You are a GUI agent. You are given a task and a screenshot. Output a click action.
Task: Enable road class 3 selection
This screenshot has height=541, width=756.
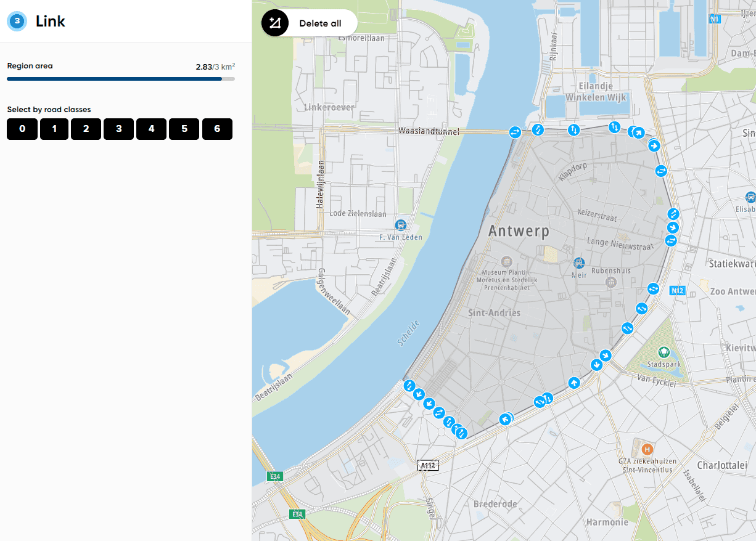tap(118, 129)
